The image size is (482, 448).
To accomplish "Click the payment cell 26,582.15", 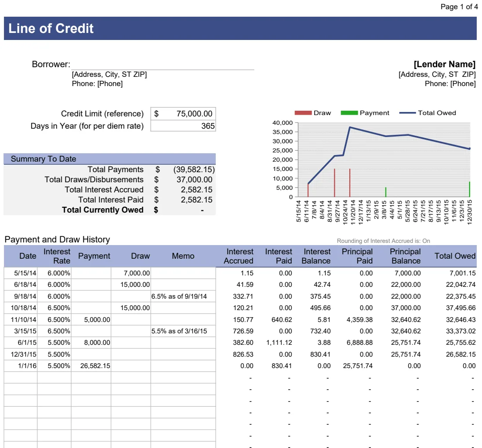I will (x=91, y=366).
